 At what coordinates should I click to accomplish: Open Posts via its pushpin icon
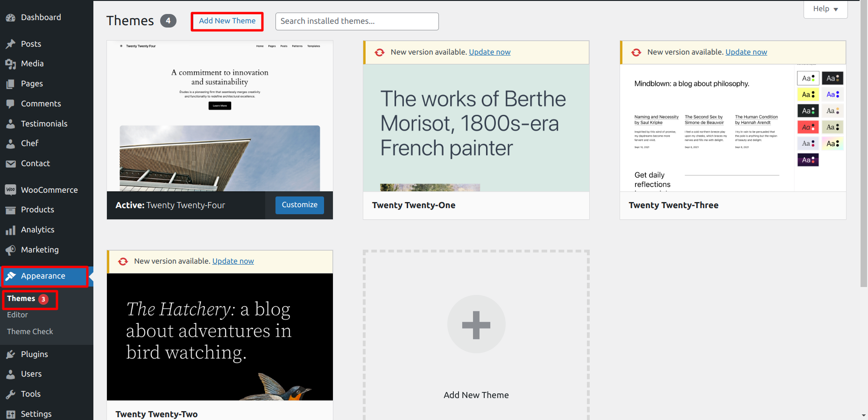pos(10,44)
